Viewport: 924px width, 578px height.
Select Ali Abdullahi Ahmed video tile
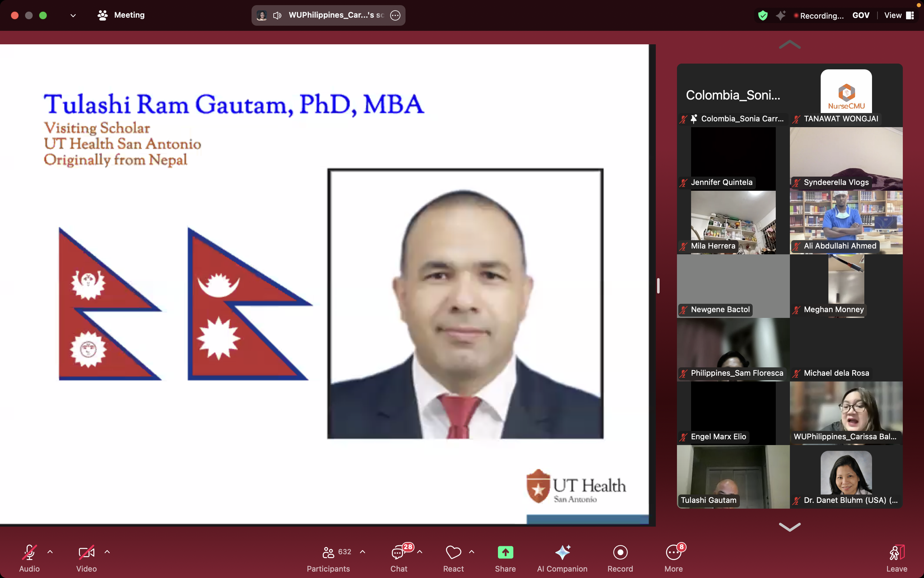coord(846,222)
